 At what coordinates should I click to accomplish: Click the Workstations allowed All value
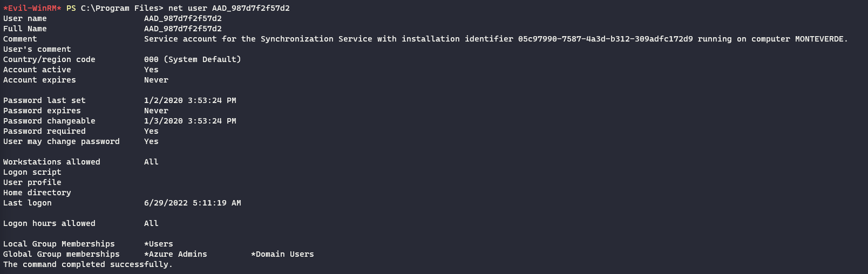[151, 162]
